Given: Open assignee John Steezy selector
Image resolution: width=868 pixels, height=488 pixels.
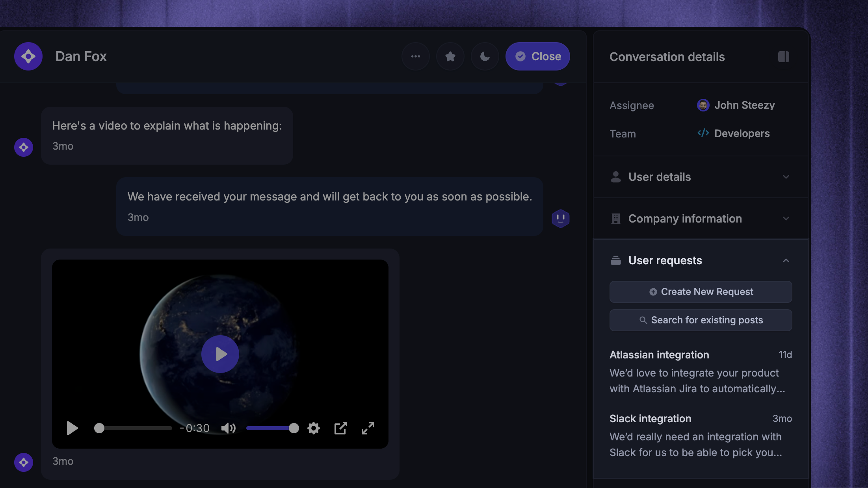Looking at the screenshot, I should click(736, 105).
